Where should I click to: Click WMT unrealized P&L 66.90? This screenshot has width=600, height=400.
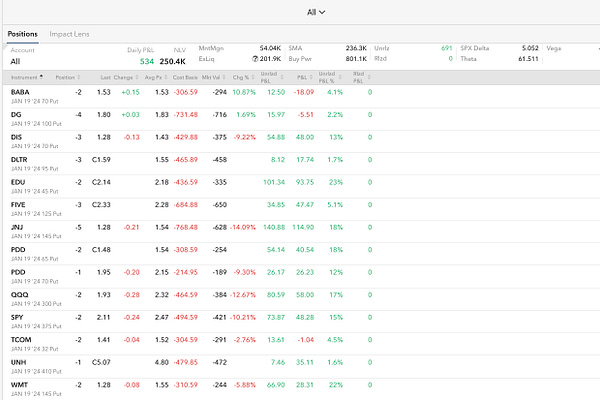(276, 385)
